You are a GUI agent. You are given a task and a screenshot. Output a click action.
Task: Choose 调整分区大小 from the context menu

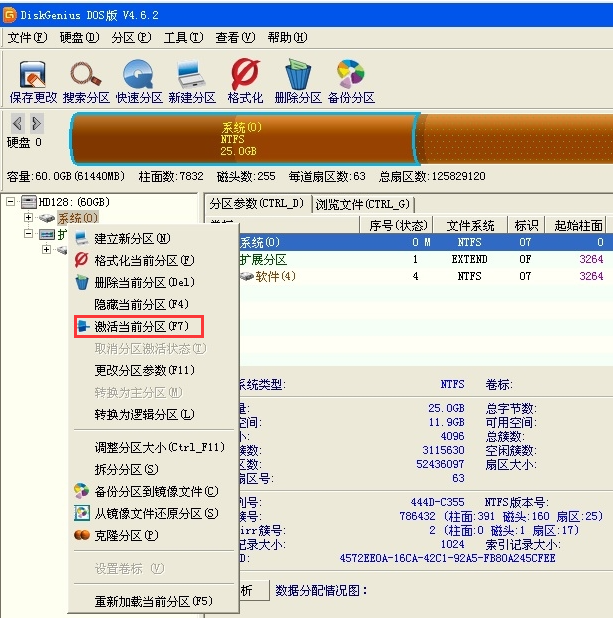point(159,447)
